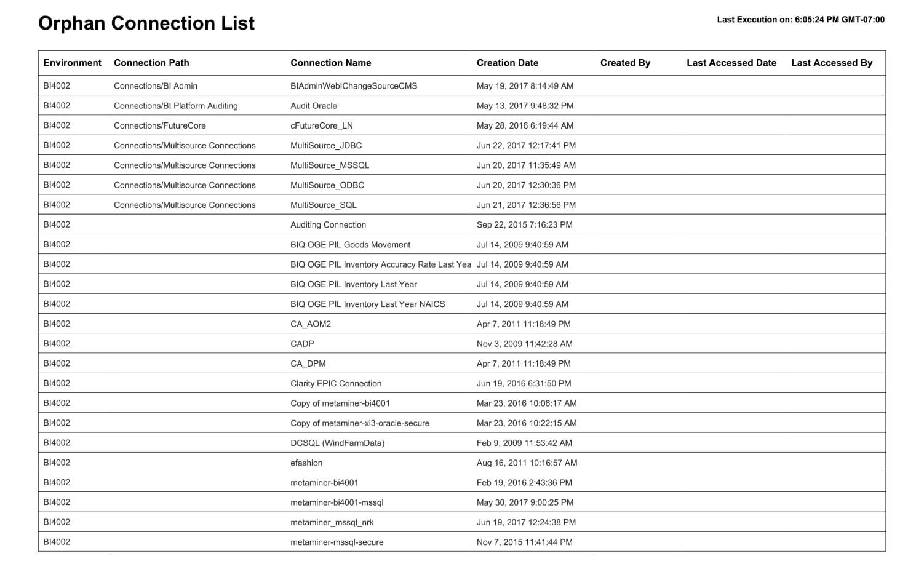The height and width of the screenshot is (564, 924).
Task: Click the Orphan Connection List title
Action: click(146, 23)
